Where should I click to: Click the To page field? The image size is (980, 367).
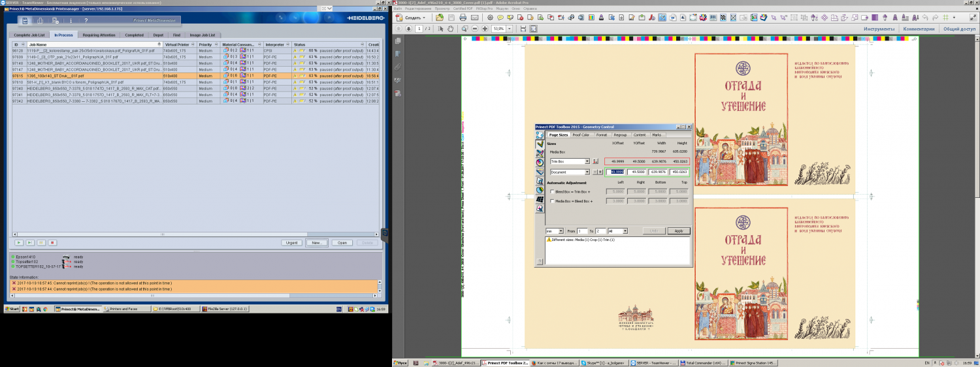coord(601,231)
